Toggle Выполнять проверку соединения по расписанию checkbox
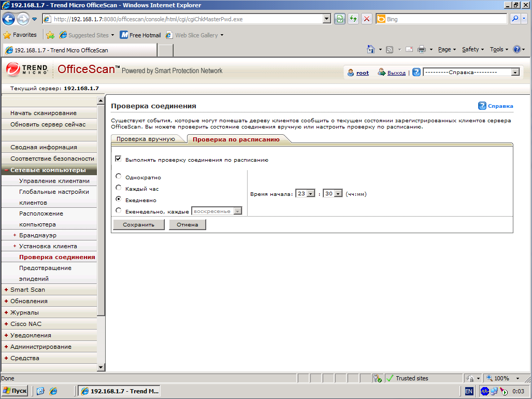 coord(118,159)
